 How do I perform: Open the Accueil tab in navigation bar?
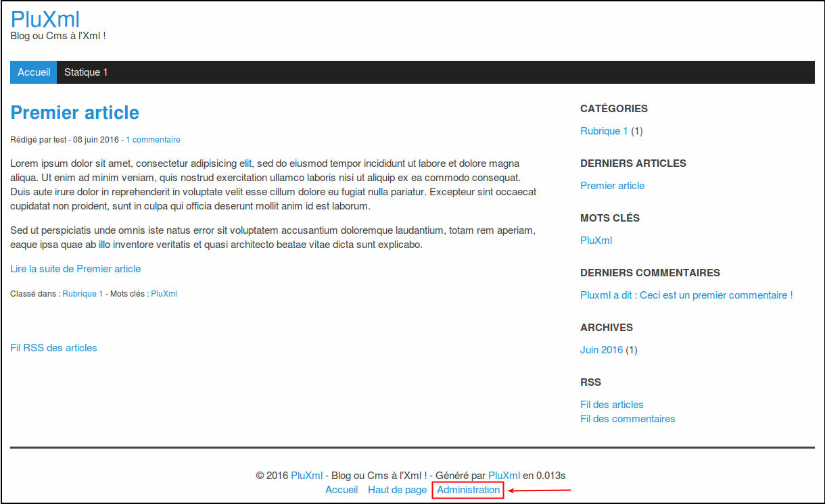pos(34,72)
